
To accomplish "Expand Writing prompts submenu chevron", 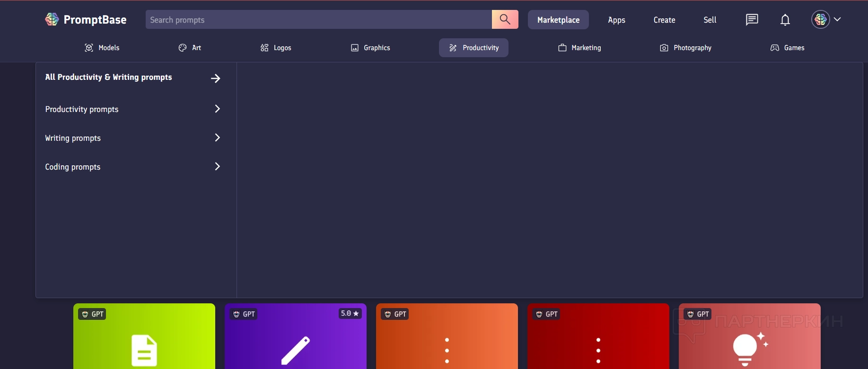I will tap(218, 137).
